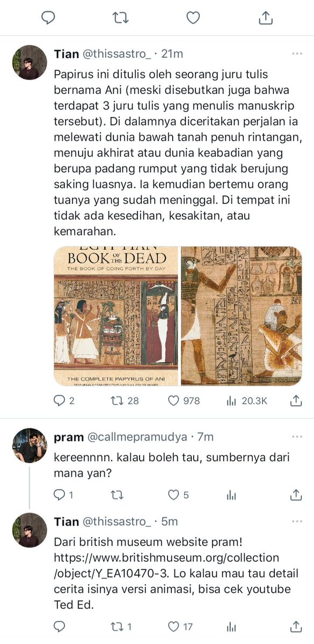Viewport: 314px width, 644px height.
Task: Like pram's reply with 5 likes
Action: pyautogui.click(x=178, y=494)
